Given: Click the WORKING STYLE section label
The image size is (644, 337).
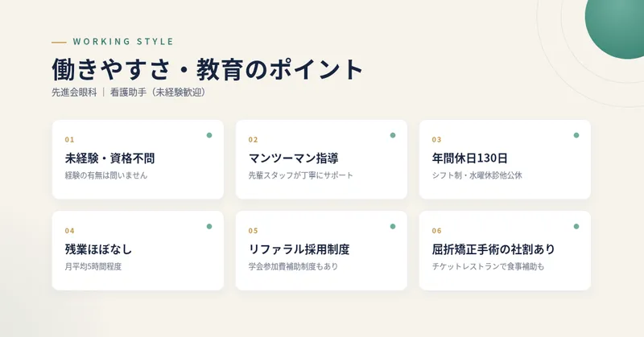Looking at the screenshot, I should (x=123, y=42).
